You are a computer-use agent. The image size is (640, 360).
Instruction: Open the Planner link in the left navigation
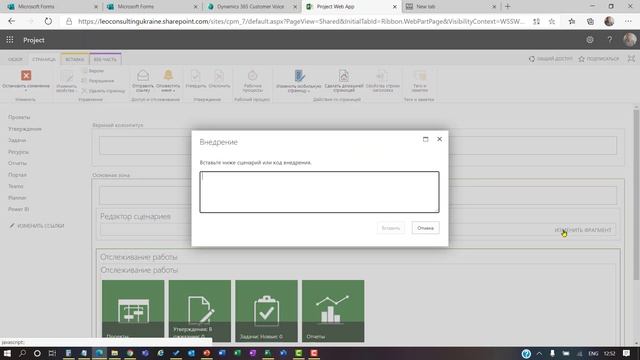[x=17, y=198]
